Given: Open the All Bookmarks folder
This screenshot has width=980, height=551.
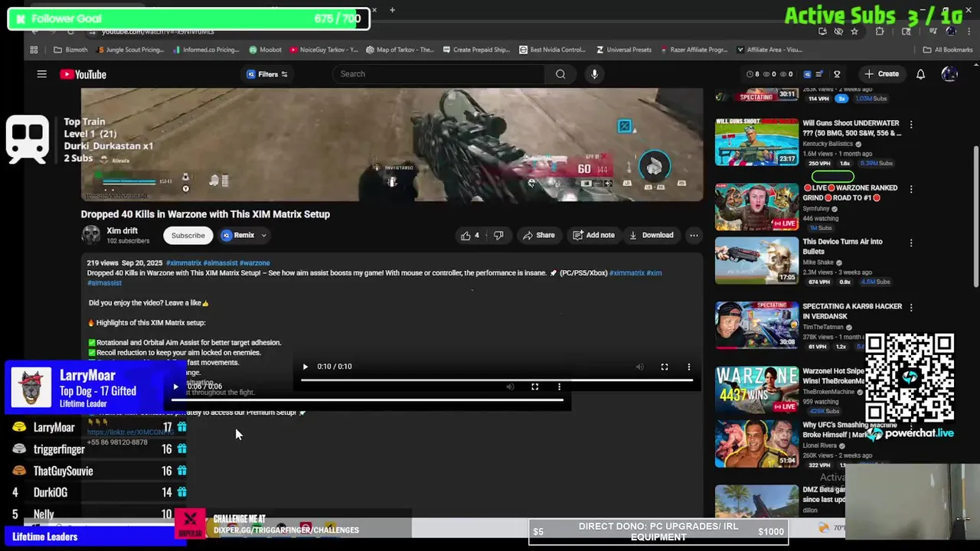Looking at the screenshot, I should (x=948, y=50).
